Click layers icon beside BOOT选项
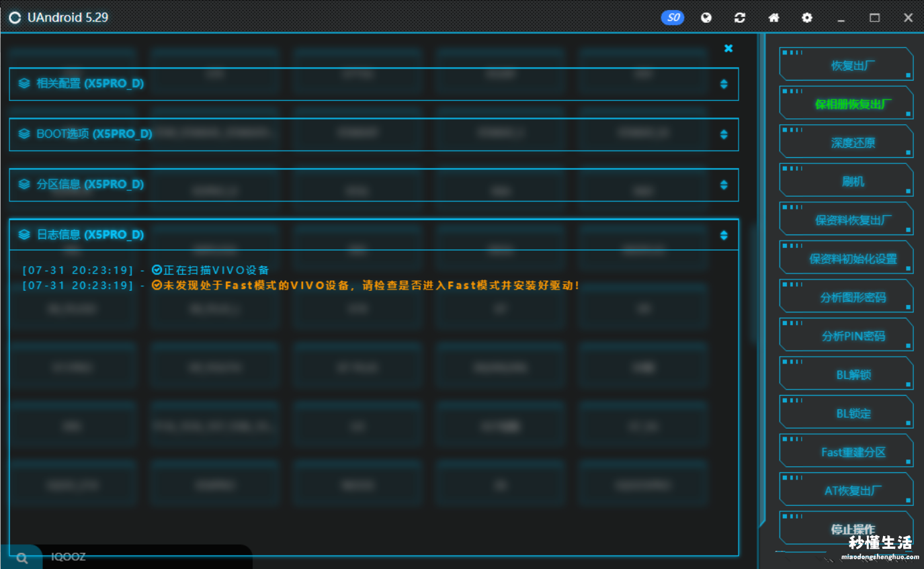The height and width of the screenshot is (569, 924). coord(24,134)
